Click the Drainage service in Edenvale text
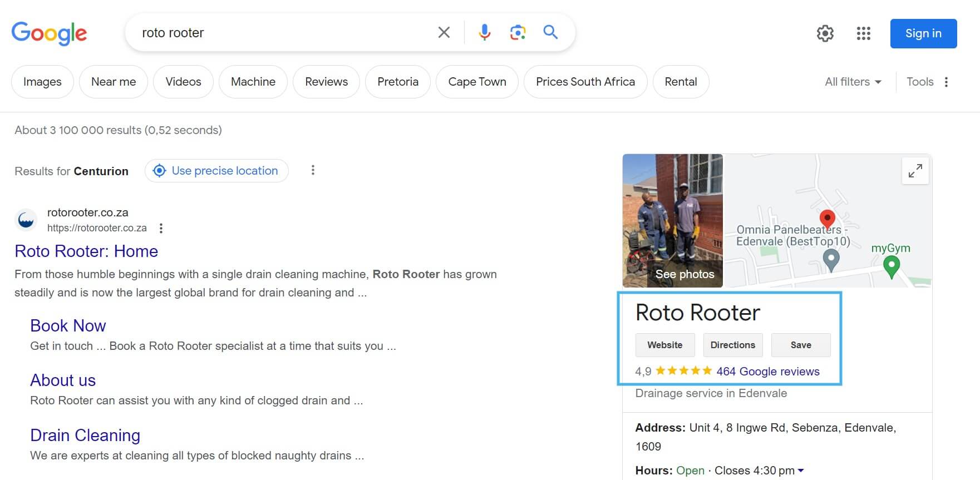This screenshot has height=480, width=980. click(711, 393)
